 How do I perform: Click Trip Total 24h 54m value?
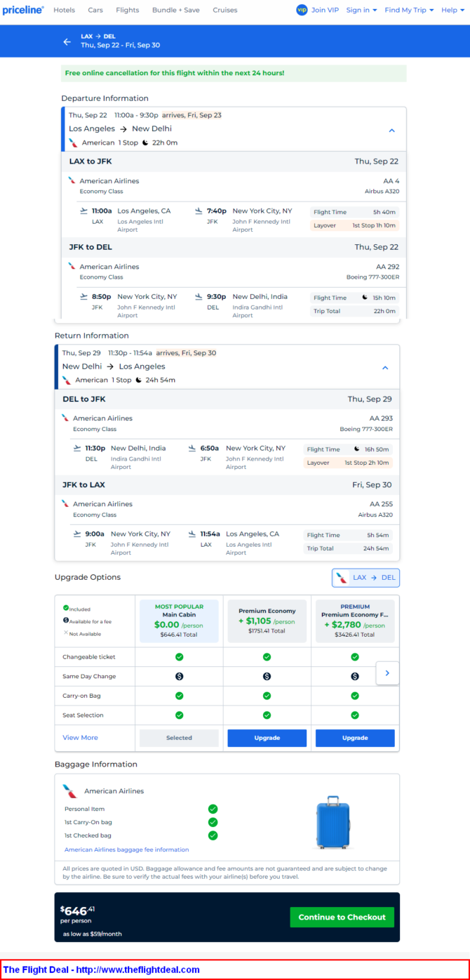pyautogui.click(x=377, y=548)
